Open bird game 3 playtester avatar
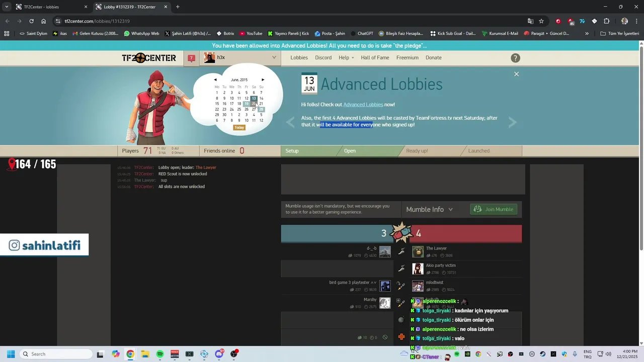This screenshot has width=644, height=362. (385, 286)
